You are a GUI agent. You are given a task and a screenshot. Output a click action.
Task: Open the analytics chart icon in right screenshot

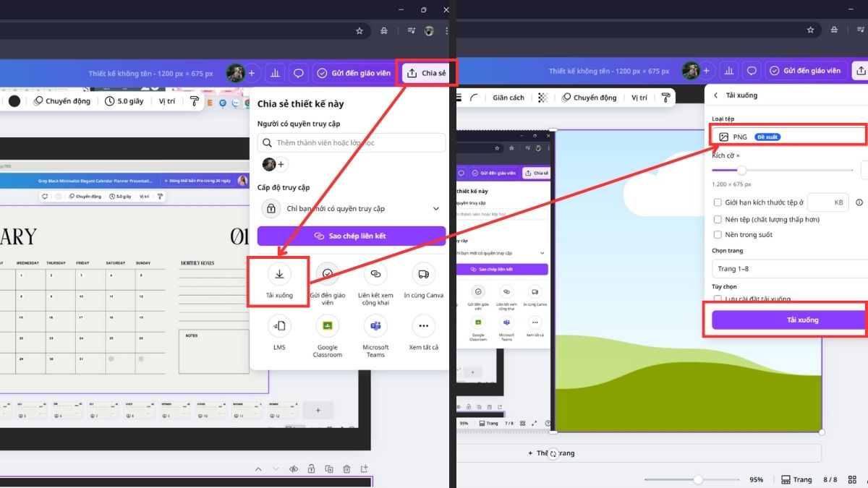click(x=729, y=71)
